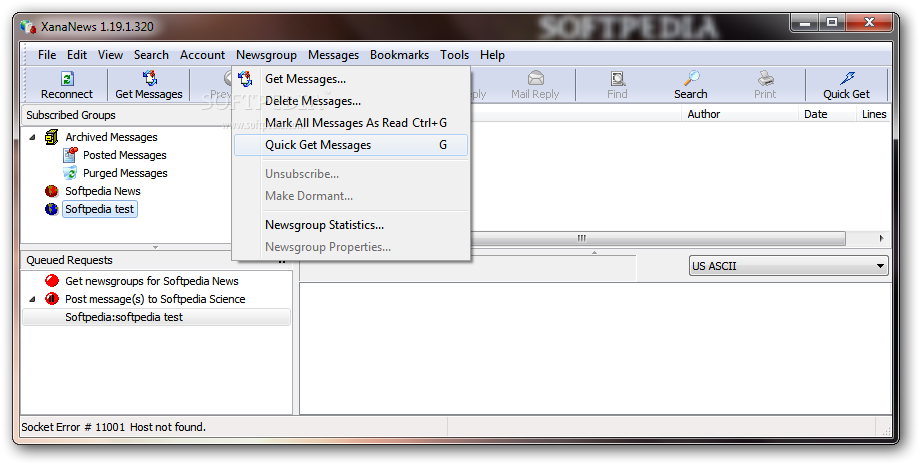
Task: Open the Messages menu
Action: click(333, 55)
